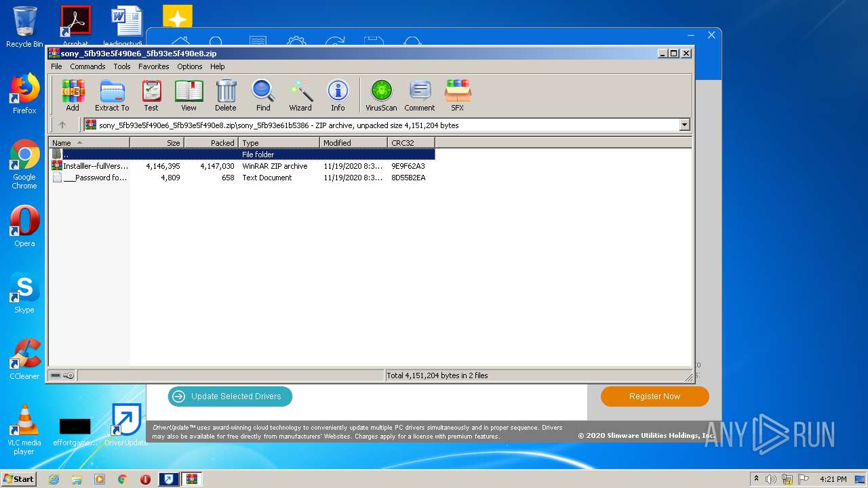Open the View toolbar icon

coord(189,95)
